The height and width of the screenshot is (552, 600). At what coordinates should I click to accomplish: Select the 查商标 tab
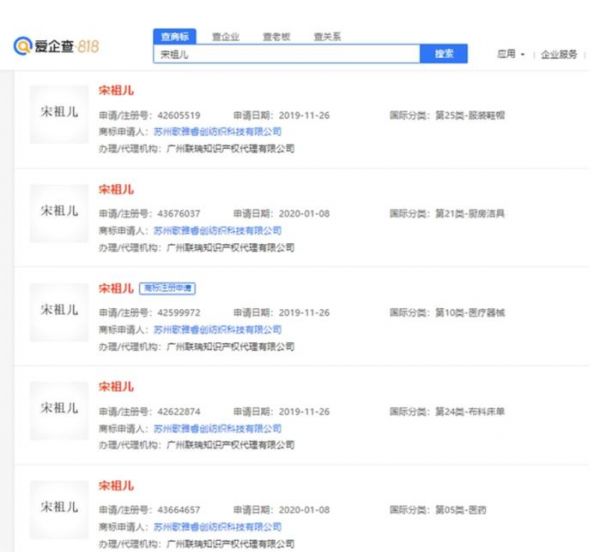(x=175, y=37)
